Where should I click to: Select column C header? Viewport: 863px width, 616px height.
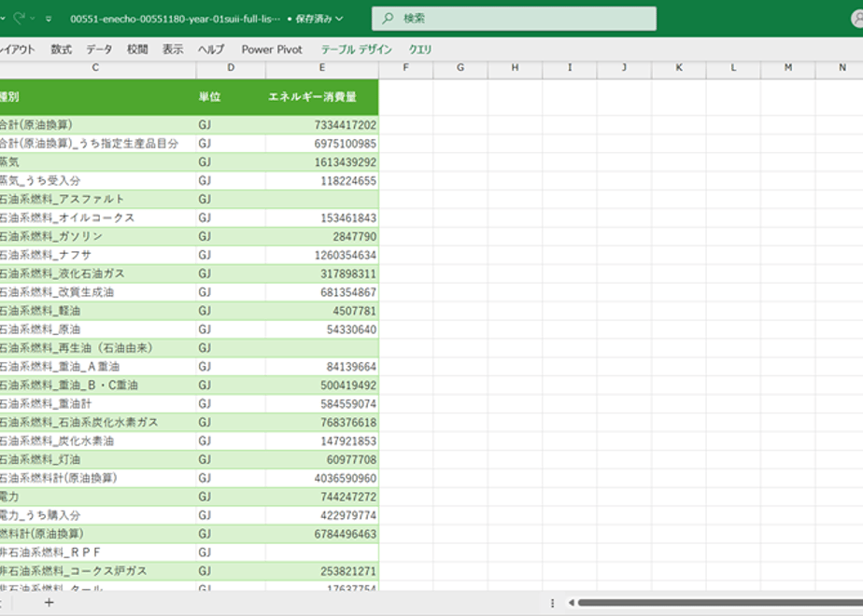click(96, 67)
